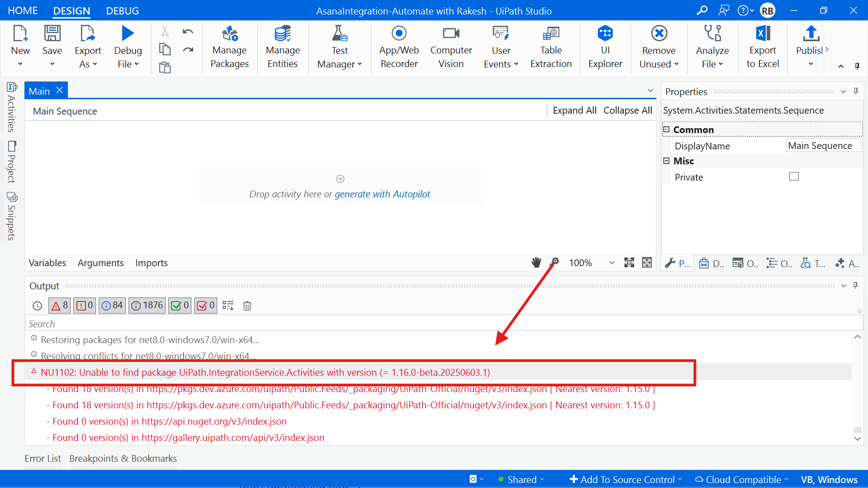The width and height of the screenshot is (868, 488).
Task: Click the Undo arrow
Action: (188, 32)
